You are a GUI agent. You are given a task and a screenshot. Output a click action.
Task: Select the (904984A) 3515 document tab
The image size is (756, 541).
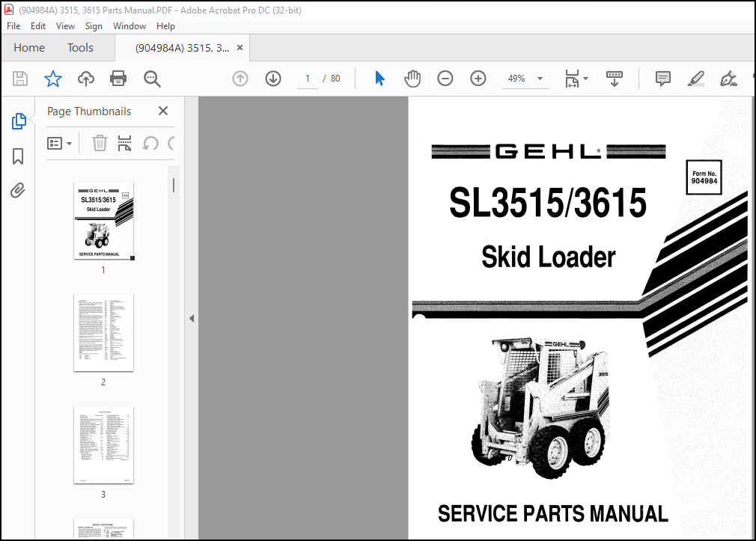click(x=182, y=48)
